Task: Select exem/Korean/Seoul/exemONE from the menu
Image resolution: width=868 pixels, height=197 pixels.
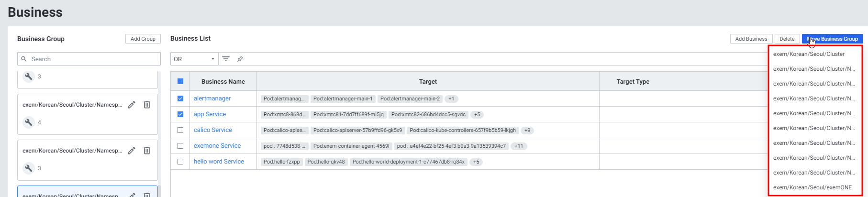Action: coord(812,187)
